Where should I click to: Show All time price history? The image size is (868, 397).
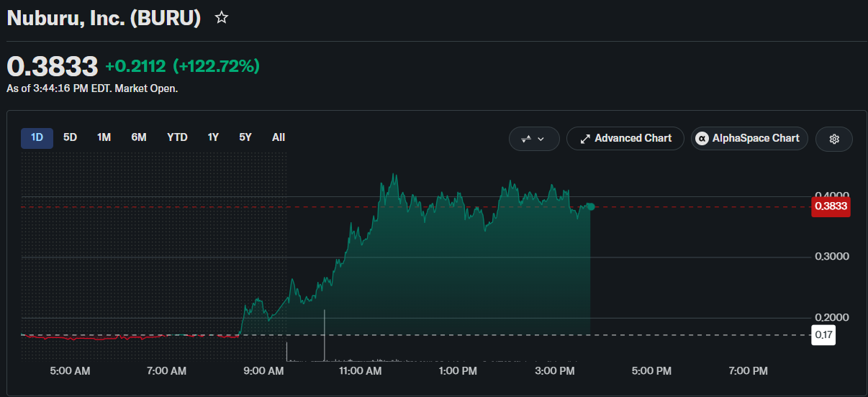pyautogui.click(x=279, y=137)
